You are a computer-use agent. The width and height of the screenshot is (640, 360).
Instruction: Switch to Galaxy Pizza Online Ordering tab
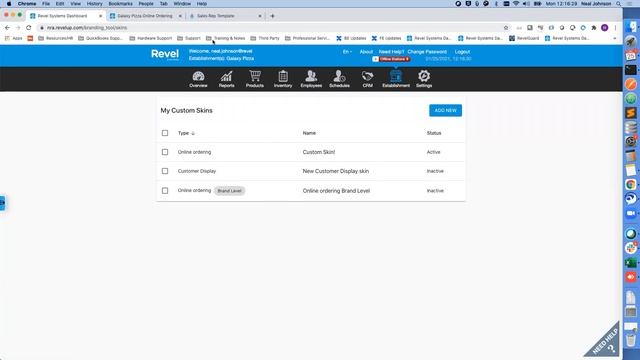click(x=145, y=16)
